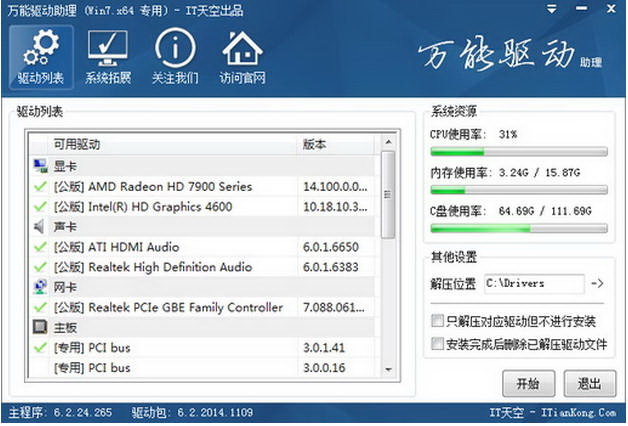Enable 只解压对应驱动但不进行安装 checkbox
This screenshot has height=426, width=628.
tap(436, 322)
